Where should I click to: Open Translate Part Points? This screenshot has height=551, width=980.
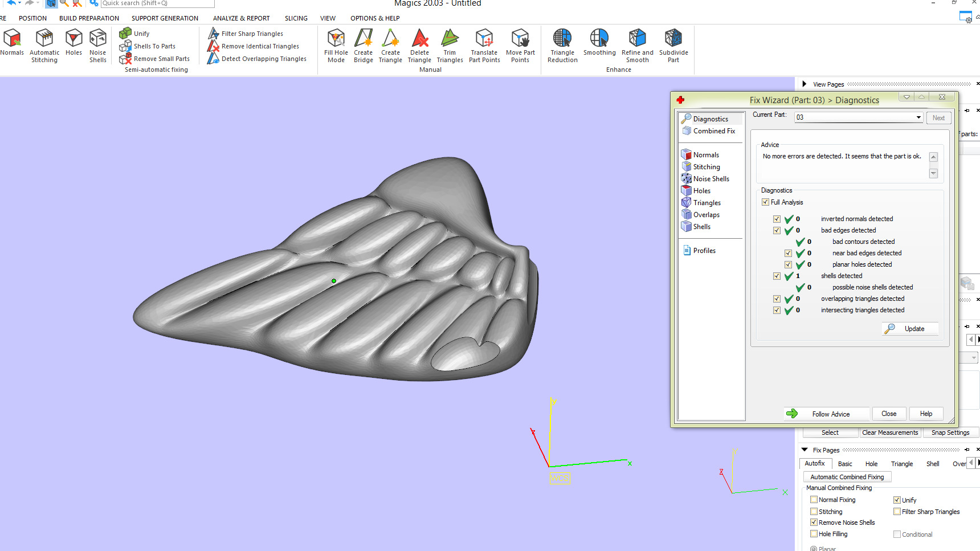[484, 46]
